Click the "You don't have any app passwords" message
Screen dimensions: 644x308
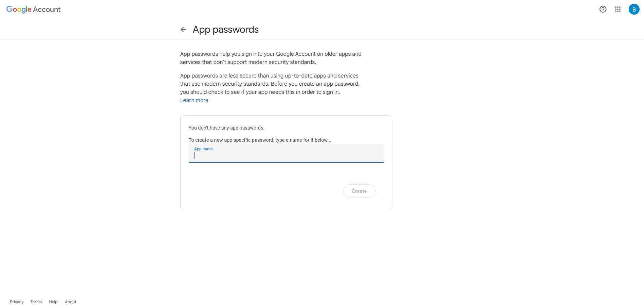pyautogui.click(x=226, y=128)
